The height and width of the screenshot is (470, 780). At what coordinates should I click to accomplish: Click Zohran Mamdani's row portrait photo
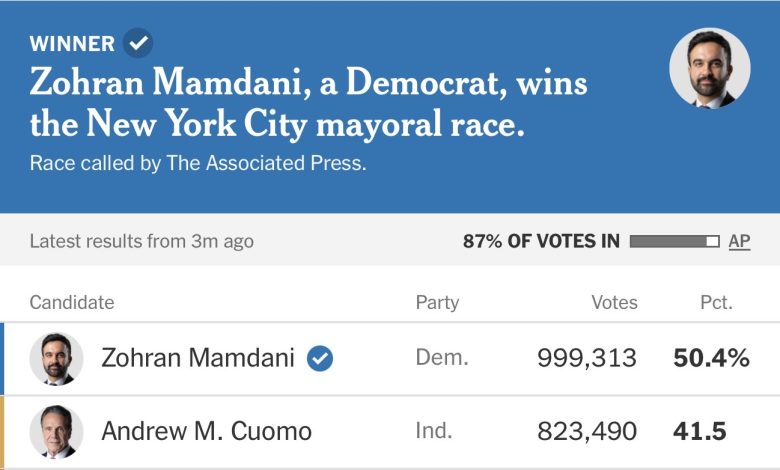tap(56, 358)
